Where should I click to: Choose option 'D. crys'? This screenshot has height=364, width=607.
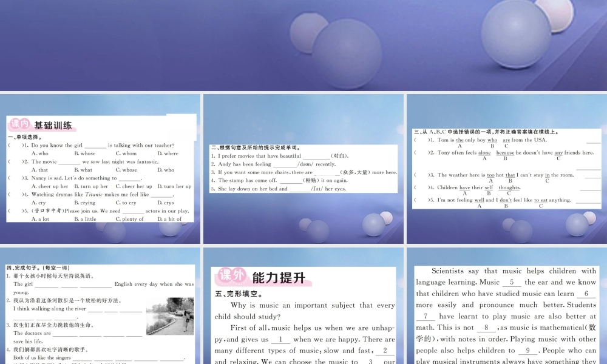[166, 203]
